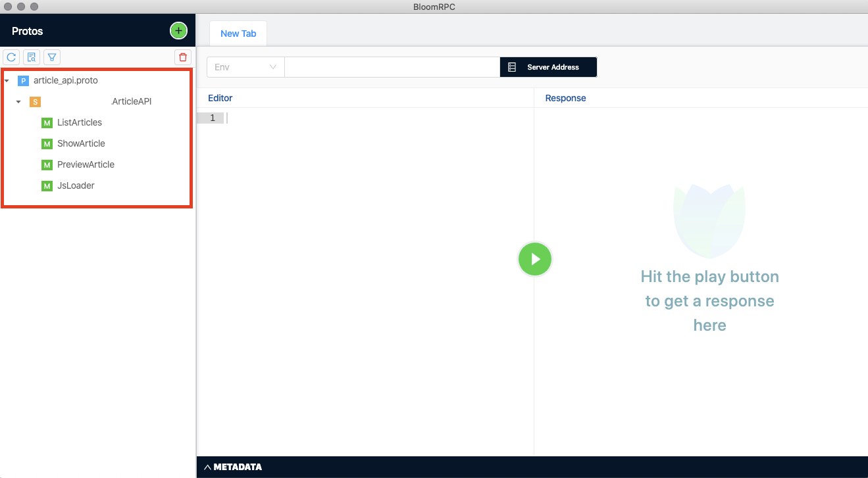The height and width of the screenshot is (478, 868).
Task: Click the reload protos icon
Action: pyautogui.click(x=11, y=57)
